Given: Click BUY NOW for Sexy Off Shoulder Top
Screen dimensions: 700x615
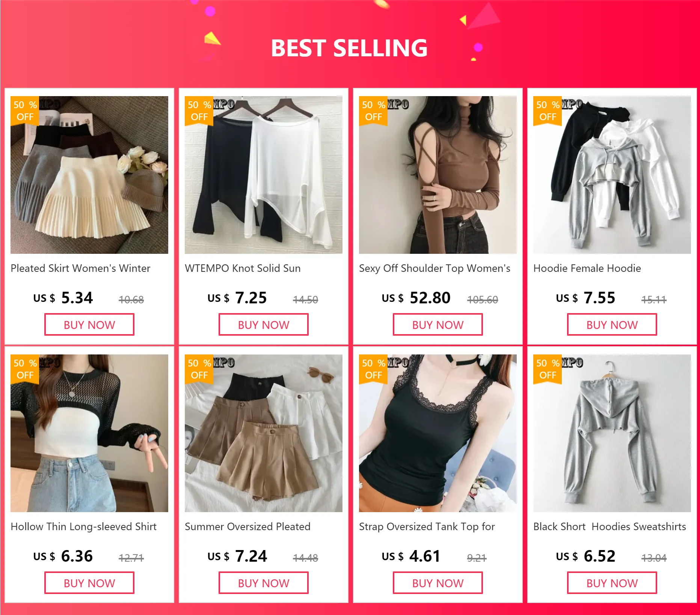Looking at the screenshot, I should (438, 325).
